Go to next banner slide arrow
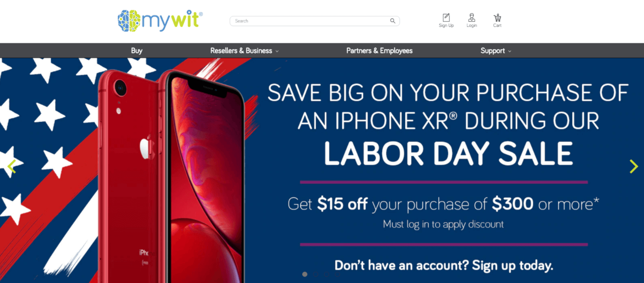Viewport: 644px width, 283px height. coord(634,166)
